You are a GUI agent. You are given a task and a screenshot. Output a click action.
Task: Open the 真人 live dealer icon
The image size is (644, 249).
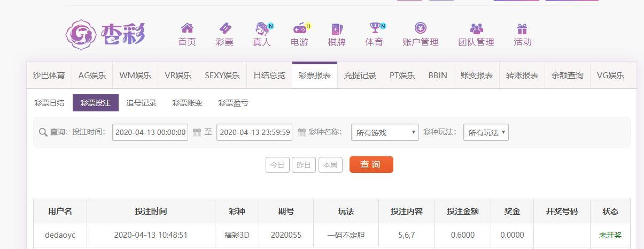coord(262,28)
